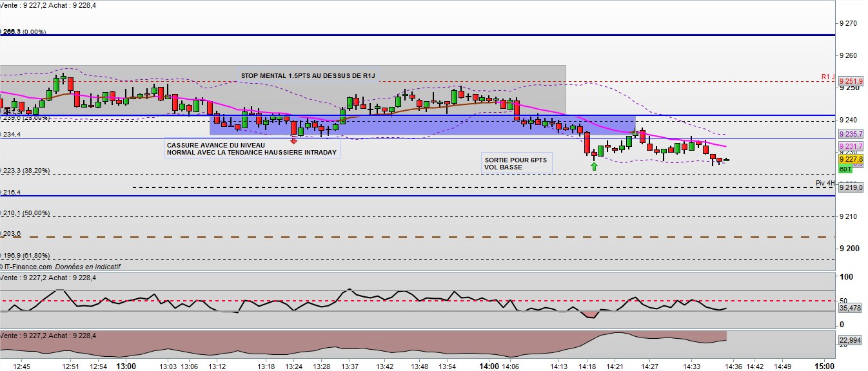Click the 14:18 label on time axis
The width and height of the screenshot is (868, 371).
[587, 366]
